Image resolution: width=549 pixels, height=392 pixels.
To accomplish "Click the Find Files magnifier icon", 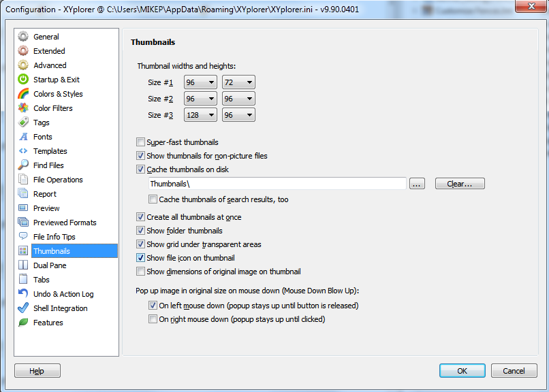I will click(x=23, y=165).
